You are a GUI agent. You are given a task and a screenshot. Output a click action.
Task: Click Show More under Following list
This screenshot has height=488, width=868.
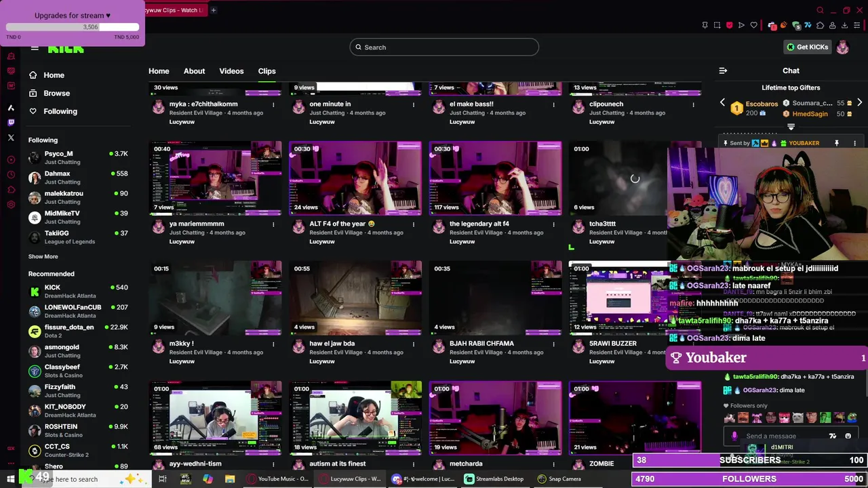tap(43, 257)
